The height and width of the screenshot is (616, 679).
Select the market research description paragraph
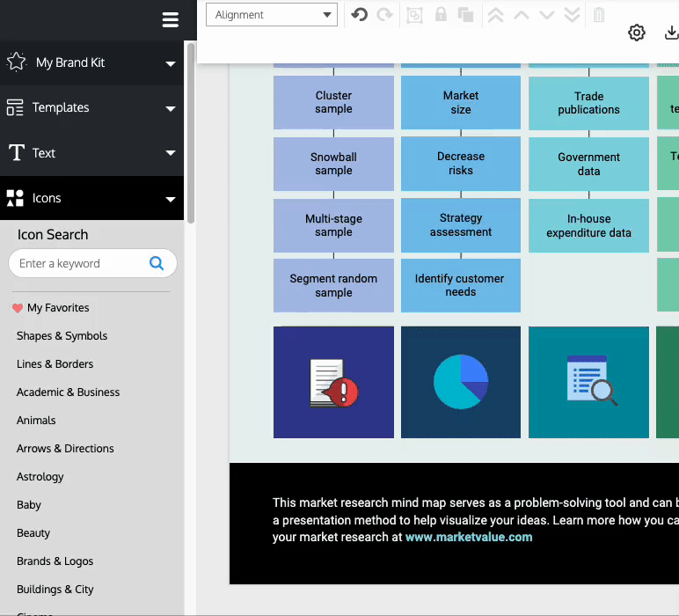pyautogui.click(x=476, y=520)
